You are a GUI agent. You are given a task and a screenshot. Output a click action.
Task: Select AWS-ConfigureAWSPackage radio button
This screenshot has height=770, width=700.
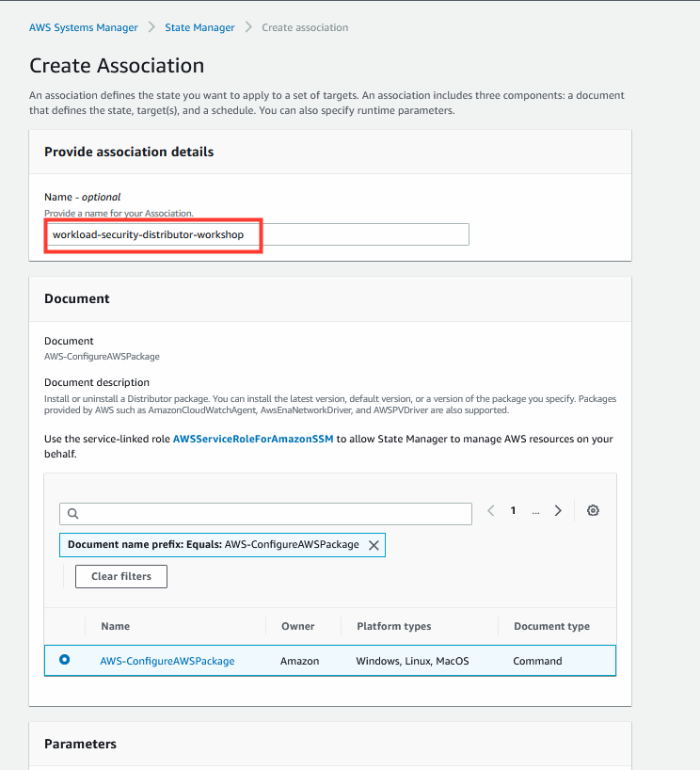pos(64,660)
